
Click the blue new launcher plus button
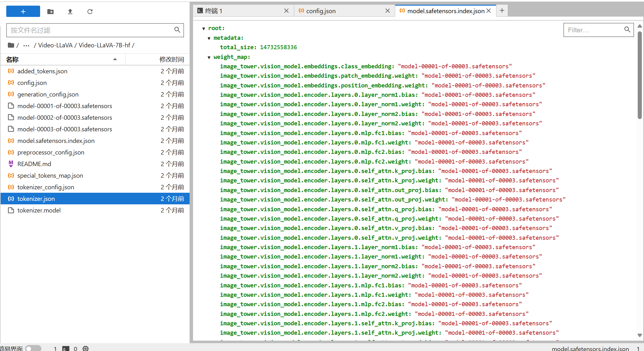23,12
